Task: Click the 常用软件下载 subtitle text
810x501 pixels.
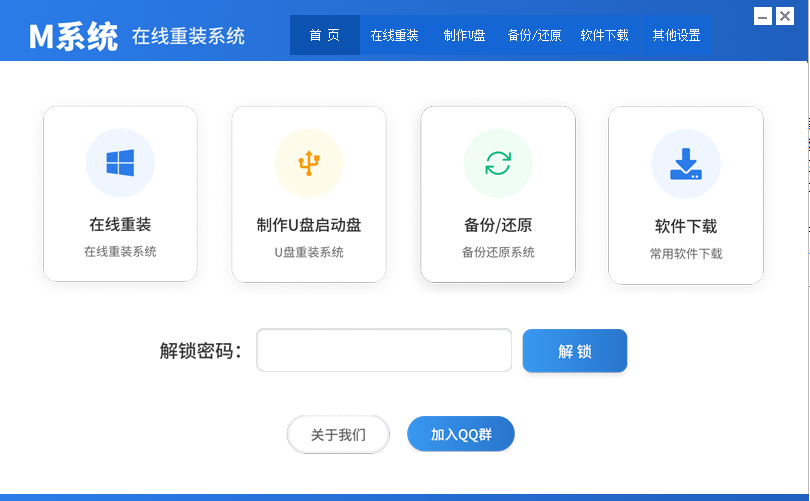Action: (x=686, y=254)
